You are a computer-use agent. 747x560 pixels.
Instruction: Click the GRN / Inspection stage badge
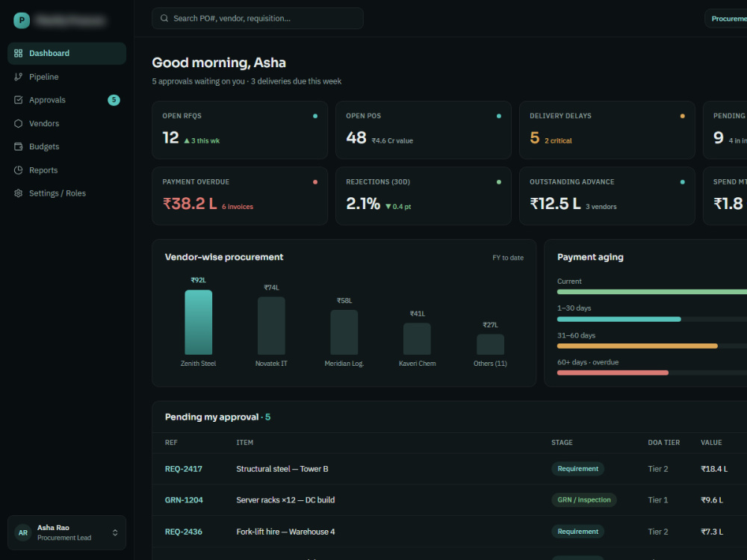(584, 500)
